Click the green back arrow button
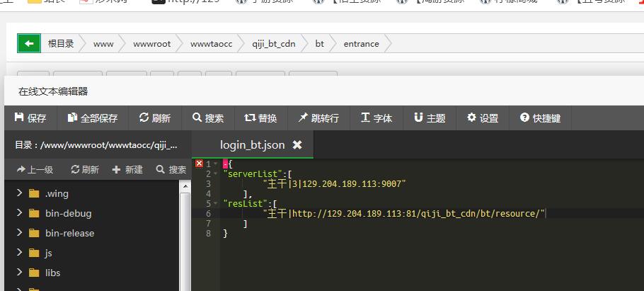 (x=28, y=44)
